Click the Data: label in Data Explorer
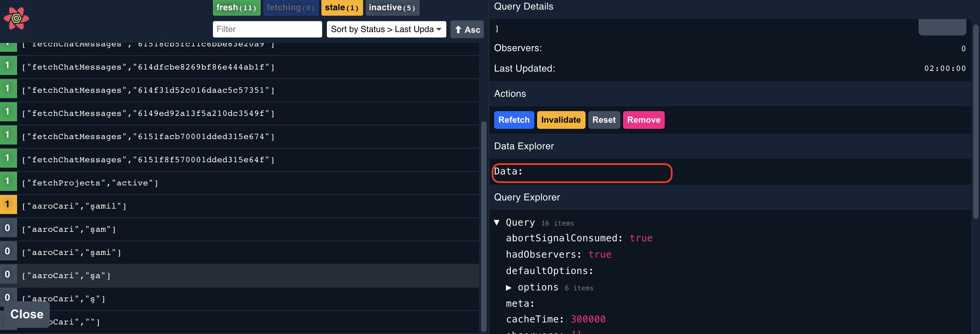The image size is (980, 334). [x=508, y=171]
